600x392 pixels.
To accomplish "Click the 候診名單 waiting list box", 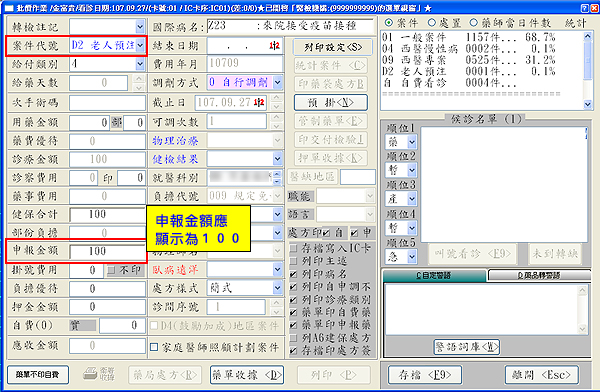I will tap(504, 185).
